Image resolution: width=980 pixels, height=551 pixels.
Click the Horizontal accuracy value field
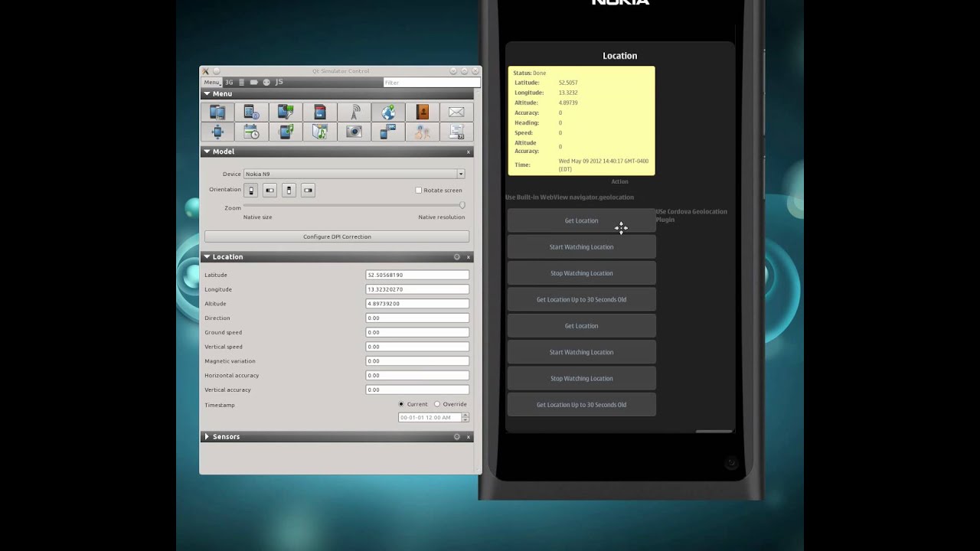(417, 375)
